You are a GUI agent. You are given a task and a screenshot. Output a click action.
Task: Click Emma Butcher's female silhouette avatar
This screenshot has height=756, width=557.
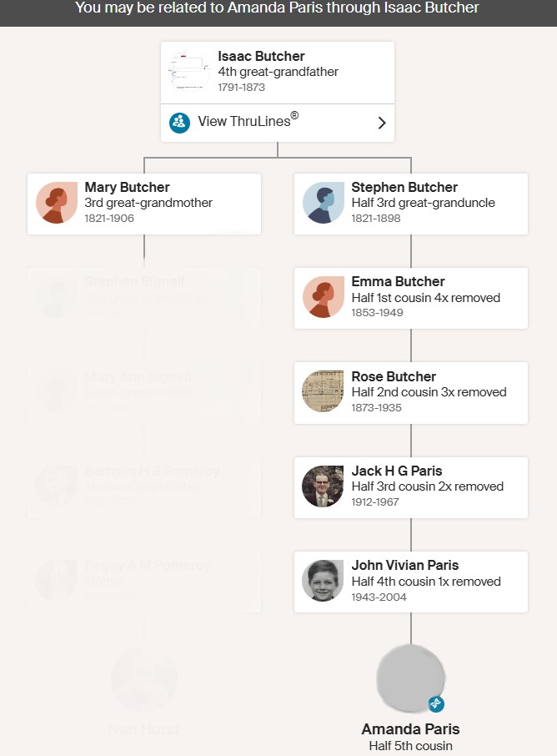[324, 298]
